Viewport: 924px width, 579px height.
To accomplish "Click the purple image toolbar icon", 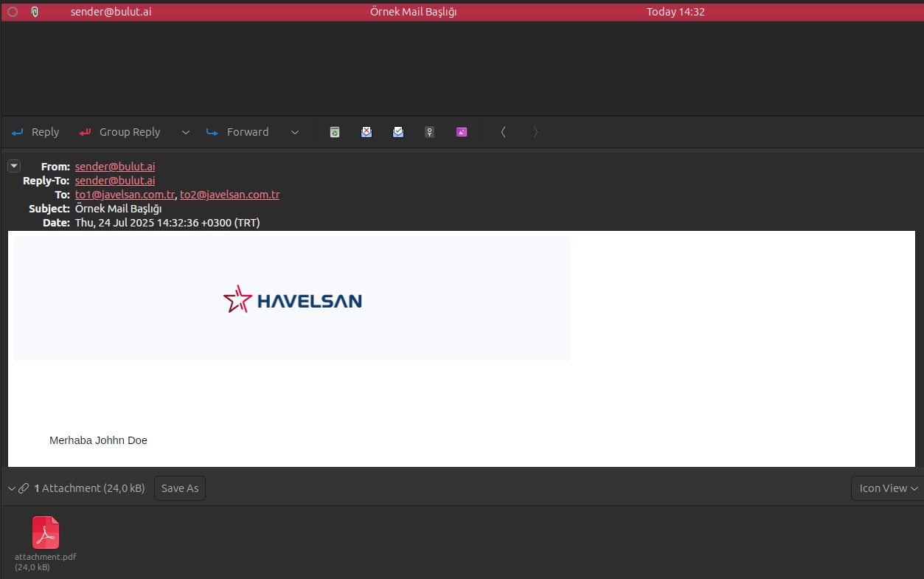I will 462,132.
